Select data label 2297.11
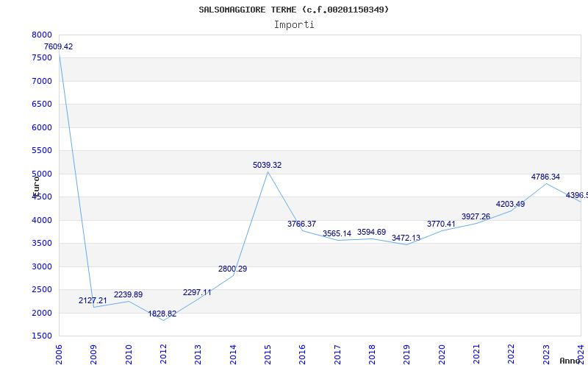The height and width of the screenshot is (368, 588). tap(197, 292)
